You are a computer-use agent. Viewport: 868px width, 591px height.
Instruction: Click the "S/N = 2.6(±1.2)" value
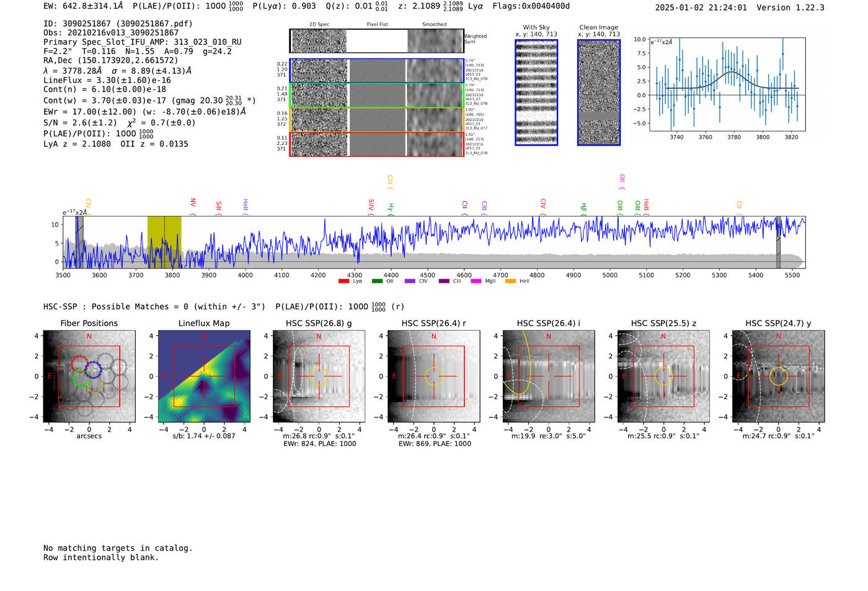[80, 123]
